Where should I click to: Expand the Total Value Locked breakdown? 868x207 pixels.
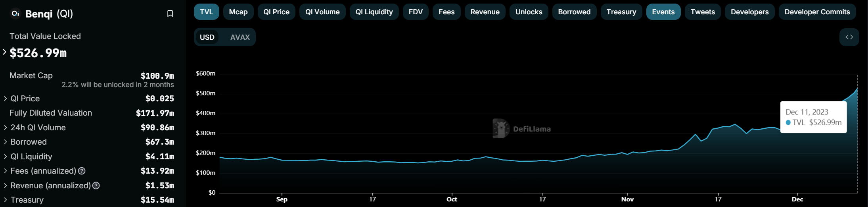pos(5,52)
